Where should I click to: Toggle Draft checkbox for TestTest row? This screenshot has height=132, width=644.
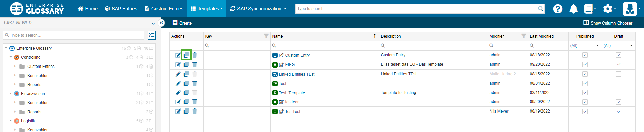(619, 112)
